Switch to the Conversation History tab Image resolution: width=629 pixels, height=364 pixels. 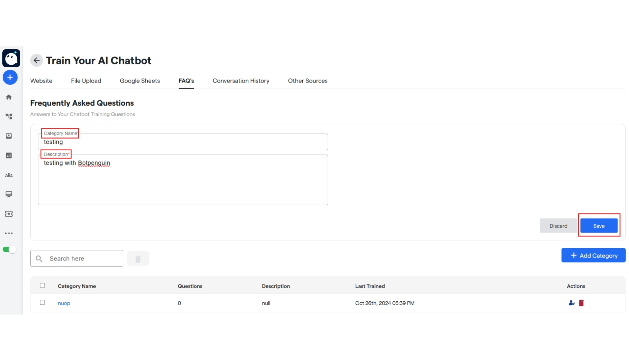241,81
